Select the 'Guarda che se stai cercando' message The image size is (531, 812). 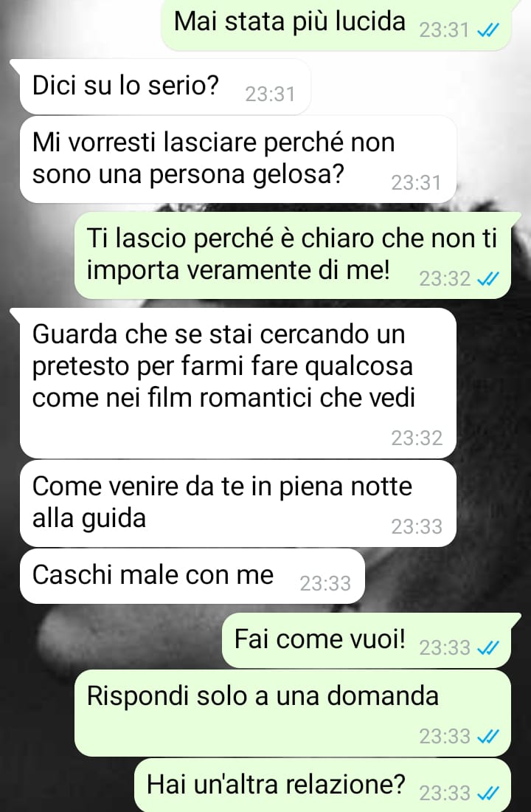point(238,383)
